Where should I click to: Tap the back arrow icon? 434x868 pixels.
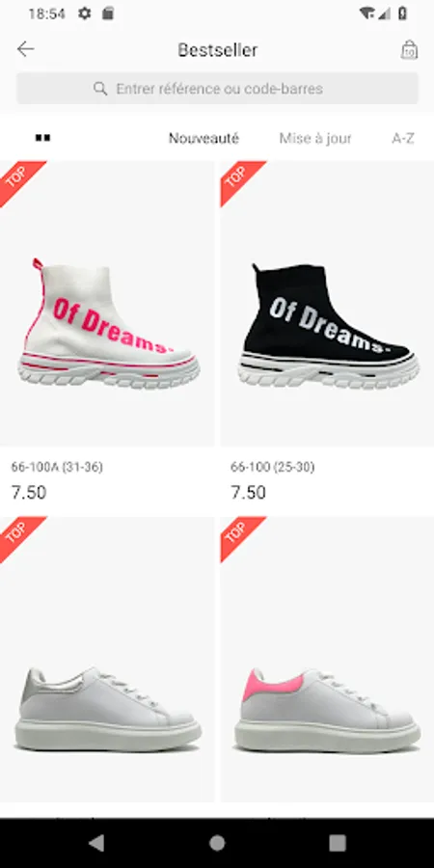click(25, 50)
